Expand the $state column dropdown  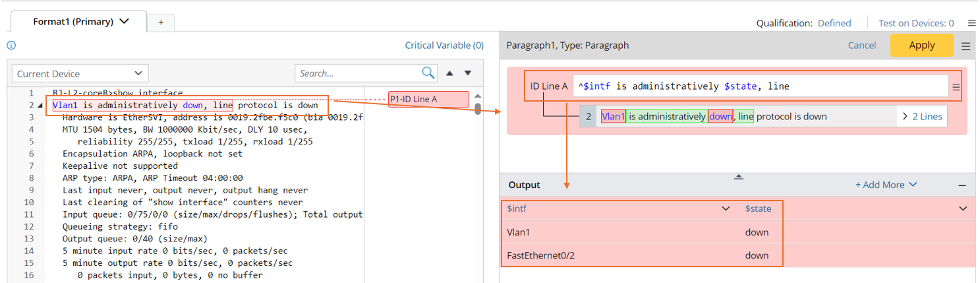click(963, 208)
